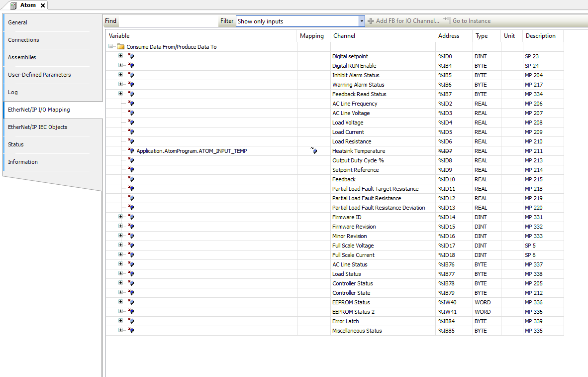Open the Filter dropdown showing only inputs
The height and width of the screenshot is (377, 588).
pyautogui.click(x=362, y=21)
